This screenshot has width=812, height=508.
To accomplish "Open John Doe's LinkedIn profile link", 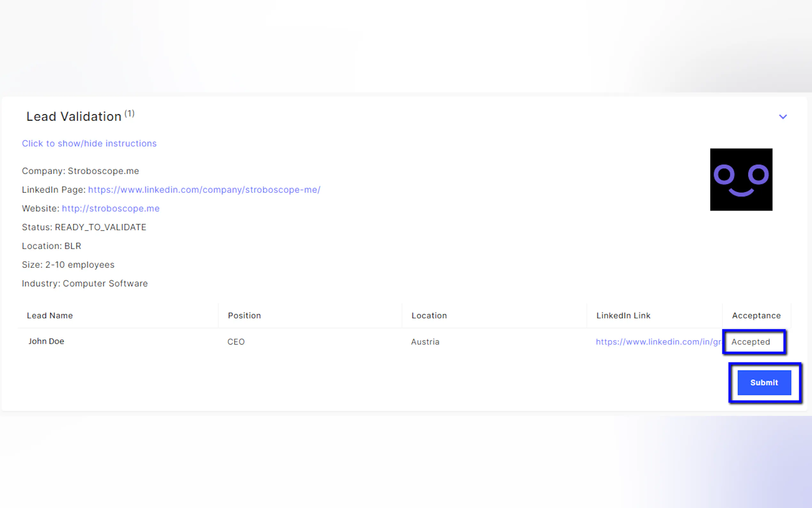I will 658,342.
